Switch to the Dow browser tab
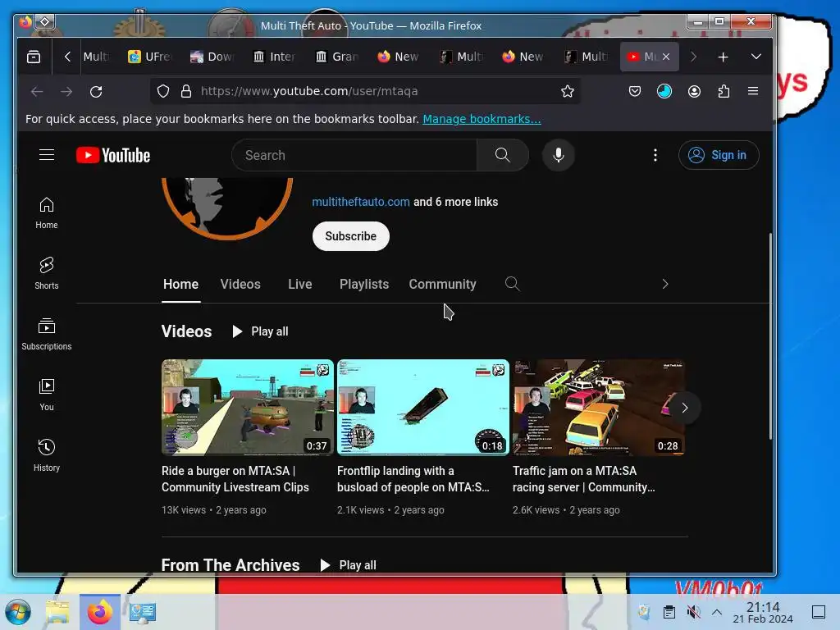Viewport: 840px width, 630px height. tap(212, 57)
